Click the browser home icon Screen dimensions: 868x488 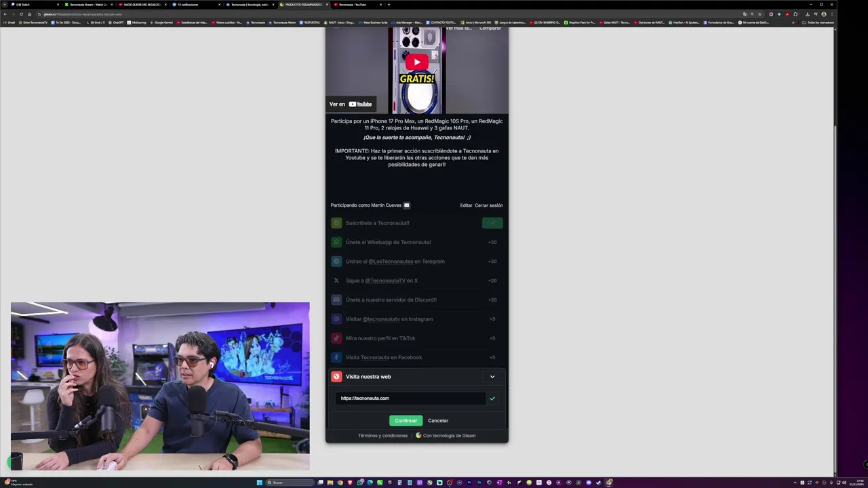pos(29,14)
